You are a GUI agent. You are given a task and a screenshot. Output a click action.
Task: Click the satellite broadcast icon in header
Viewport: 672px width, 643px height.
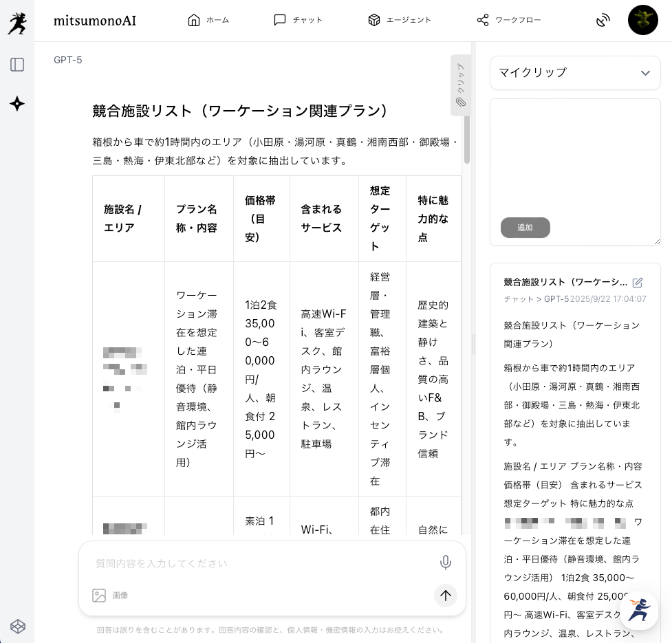pyautogui.click(x=603, y=21)
